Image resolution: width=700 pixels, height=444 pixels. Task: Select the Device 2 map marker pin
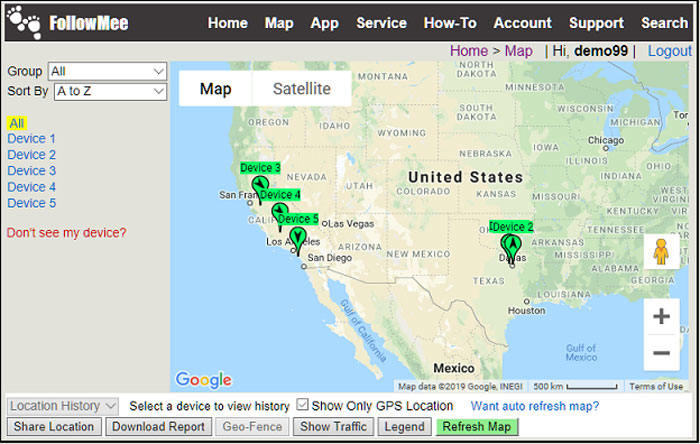coord(512,248)
